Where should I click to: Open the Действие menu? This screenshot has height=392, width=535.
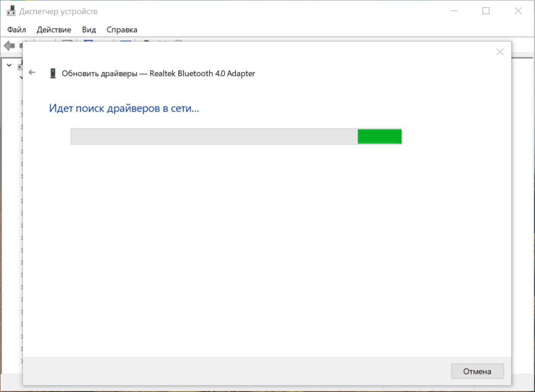point(54,30)
